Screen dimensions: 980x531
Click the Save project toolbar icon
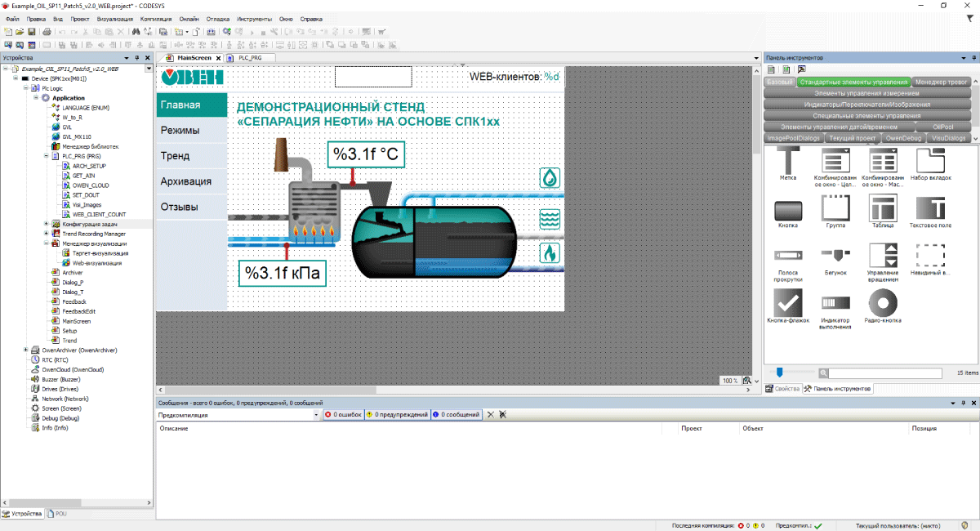(x=31, y=32)
